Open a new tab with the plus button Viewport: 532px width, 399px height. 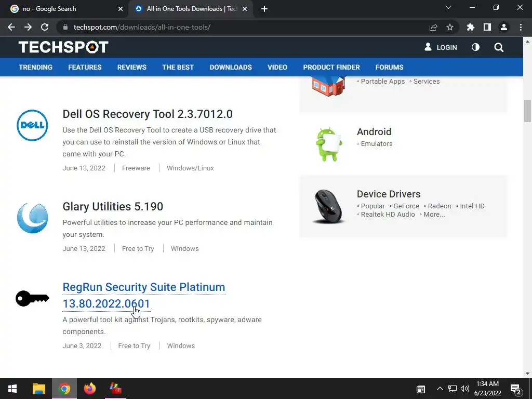(x=264, y=9)
